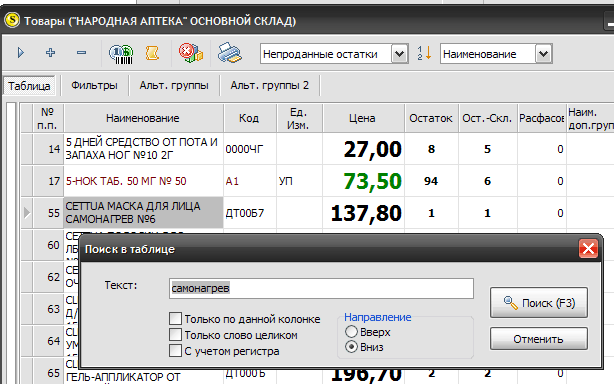The height and width of the screenshot is (384, 614).
Task: Click the plus add-item toolbar icon
Action: [x=51, y=52]
